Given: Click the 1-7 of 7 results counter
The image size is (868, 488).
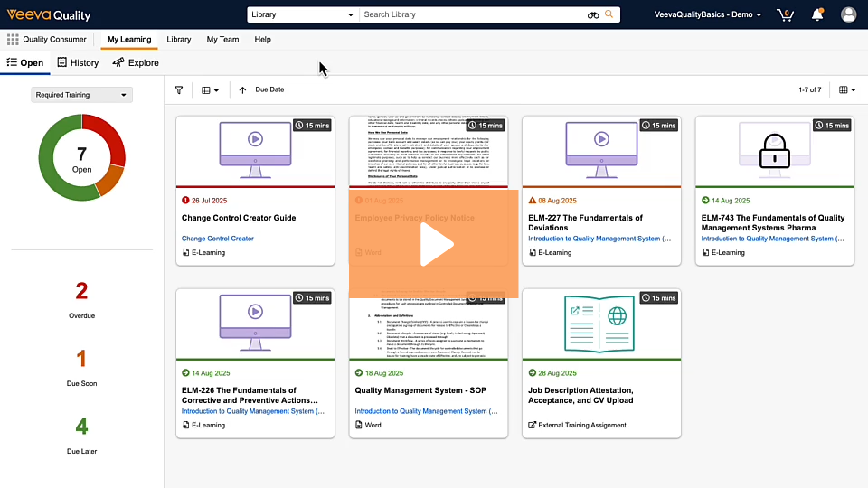Looking at the screenshot, I should 810,89.
